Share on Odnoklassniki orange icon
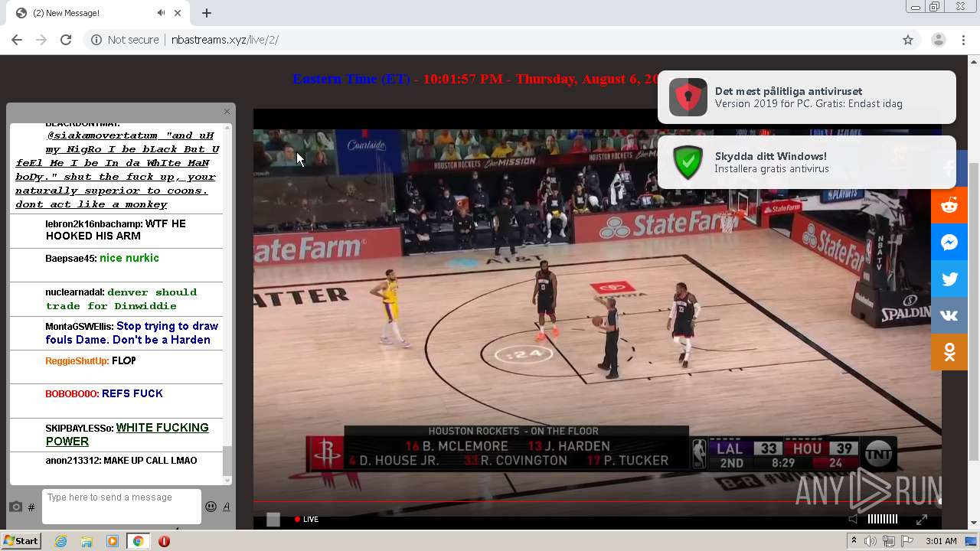Screen dimensions: 980x551 (949, 352)
